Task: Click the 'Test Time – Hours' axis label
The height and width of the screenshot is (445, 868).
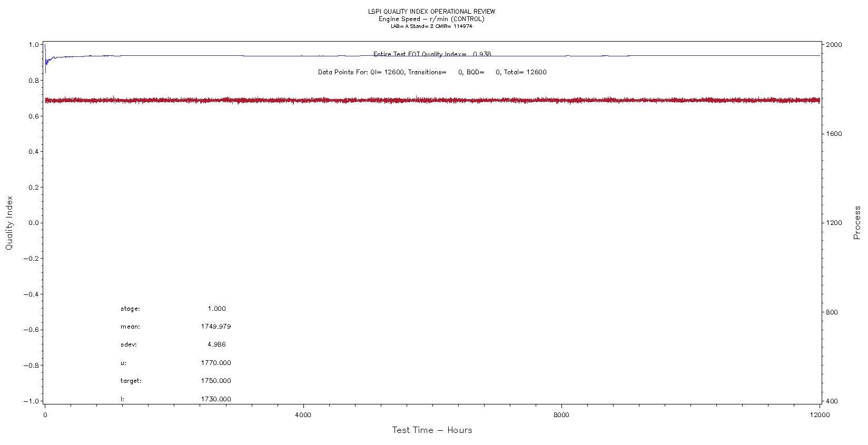Action: click(432, 430)
